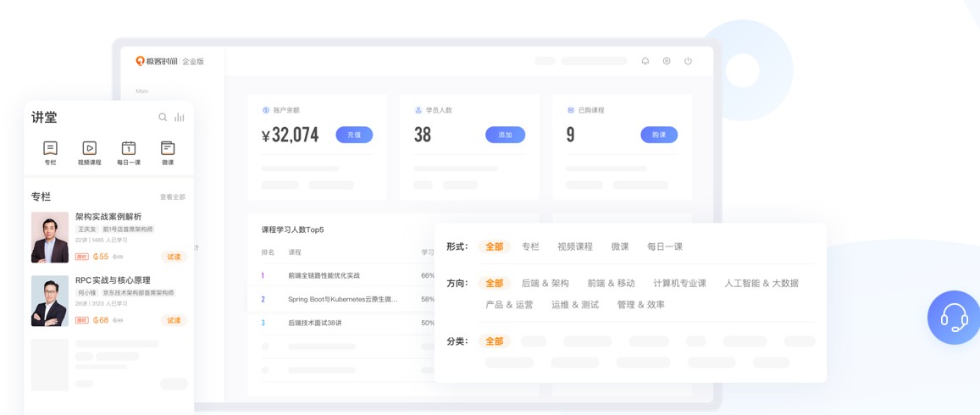
Task: Open the 架构实战案例解析 course title
Action: tap(108, 217)
